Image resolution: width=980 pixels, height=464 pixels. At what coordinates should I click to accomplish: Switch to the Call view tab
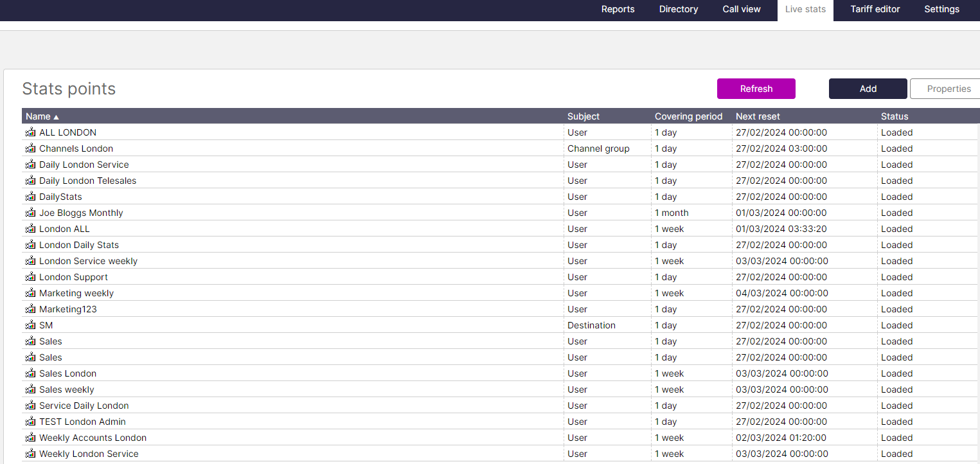coord(741,10)
